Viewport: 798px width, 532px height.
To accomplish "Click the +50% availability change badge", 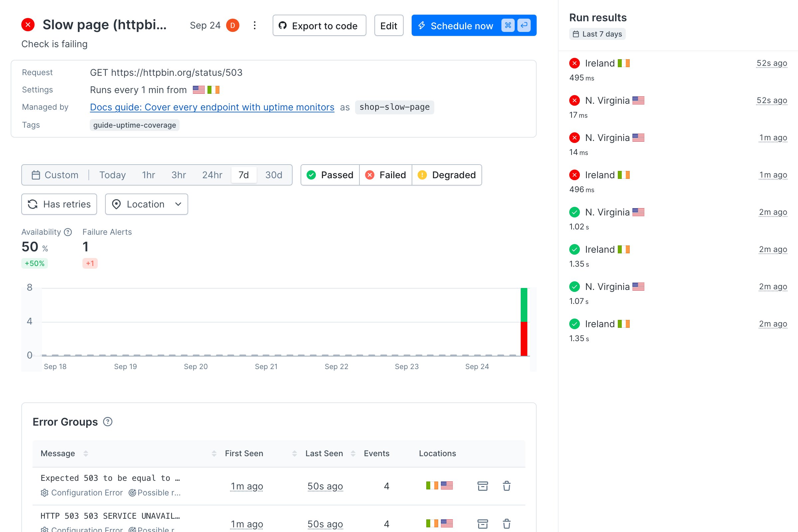I will coord(35,263).
